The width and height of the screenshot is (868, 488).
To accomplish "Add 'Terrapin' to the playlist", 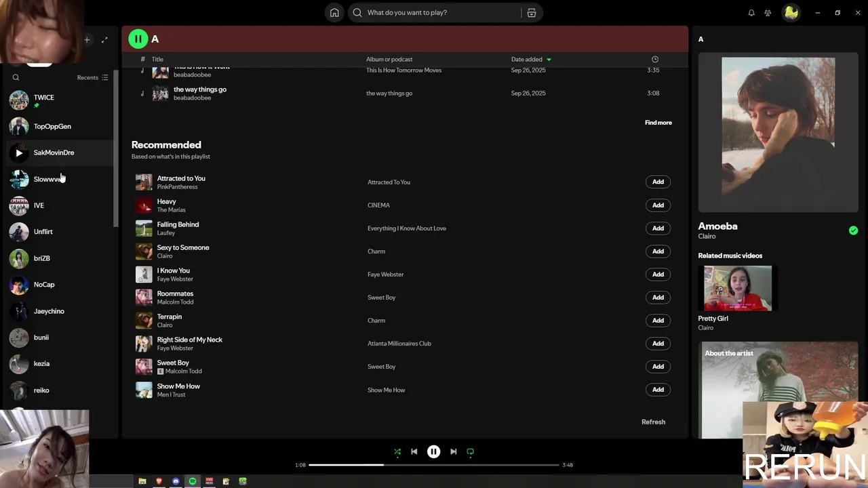I will pos(658,320).
